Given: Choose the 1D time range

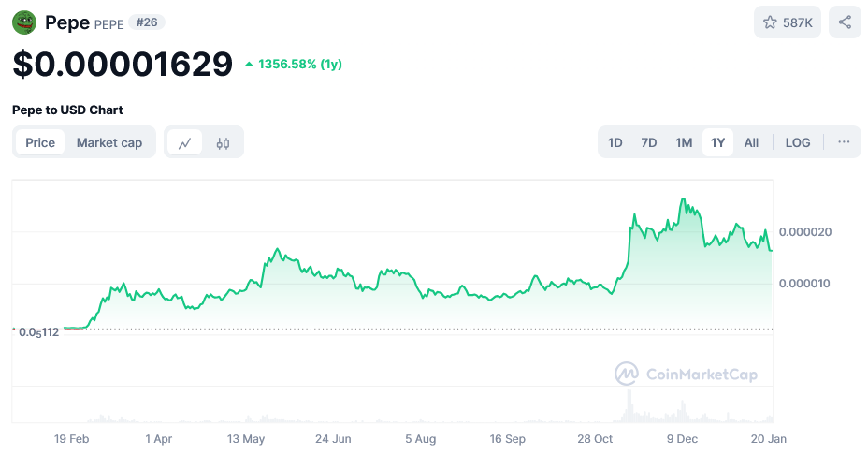Looking at the screenshot, I should click(x=615, y=142).
